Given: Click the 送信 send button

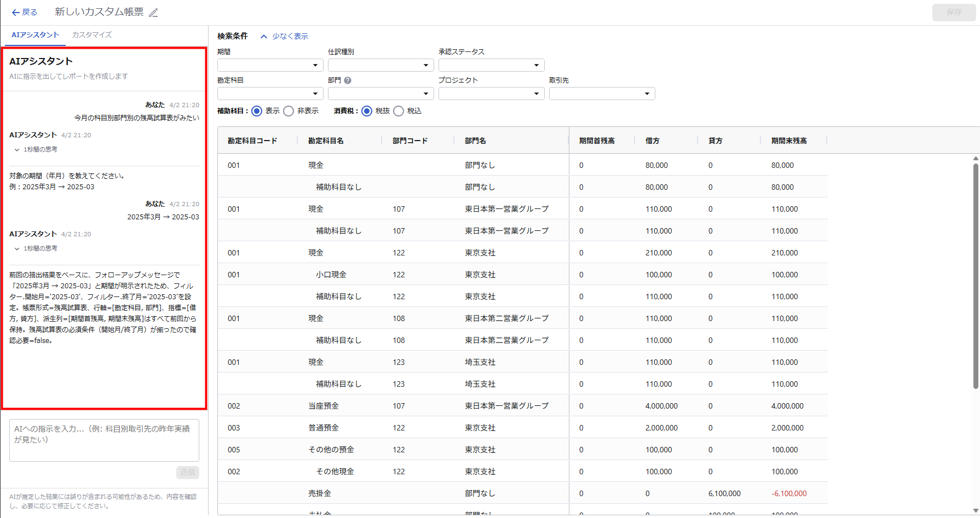Looking at the screenshot, I should (x=188, y=472).
